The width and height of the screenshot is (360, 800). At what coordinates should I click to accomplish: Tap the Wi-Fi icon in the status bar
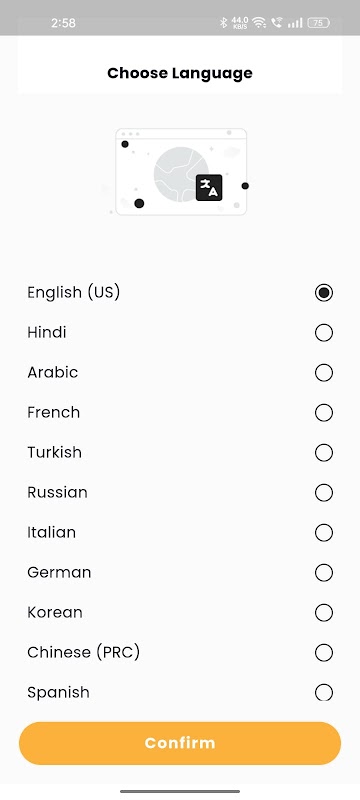pos(259,22)
